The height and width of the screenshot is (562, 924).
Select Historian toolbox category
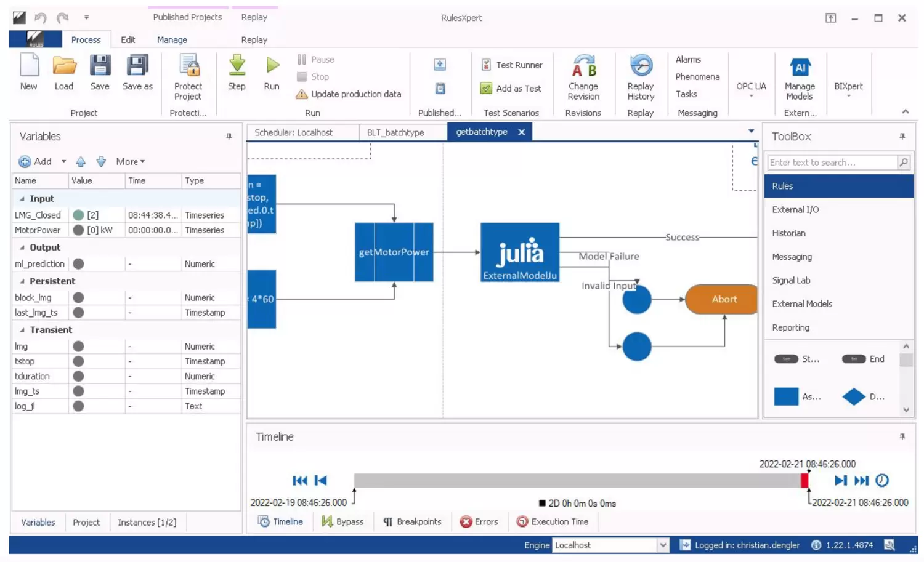[x=838, y=233]
